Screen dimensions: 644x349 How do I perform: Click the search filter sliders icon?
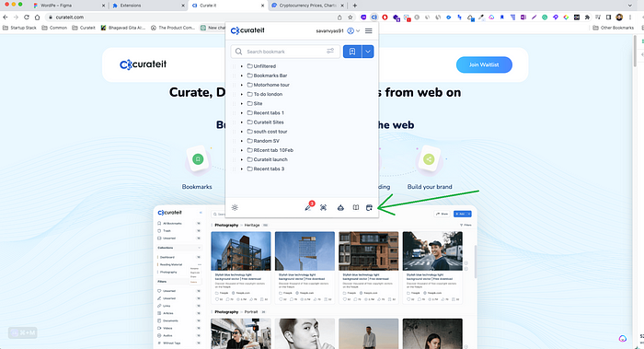(330, 51)
